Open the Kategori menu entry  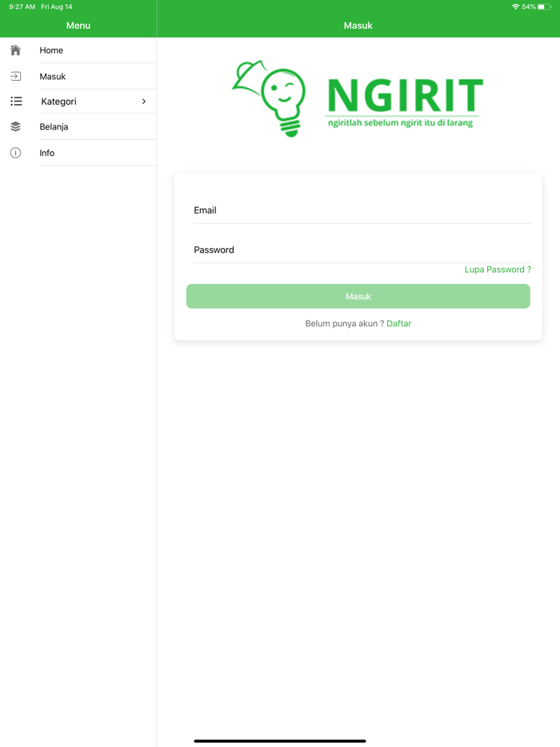tap(78, 102)
